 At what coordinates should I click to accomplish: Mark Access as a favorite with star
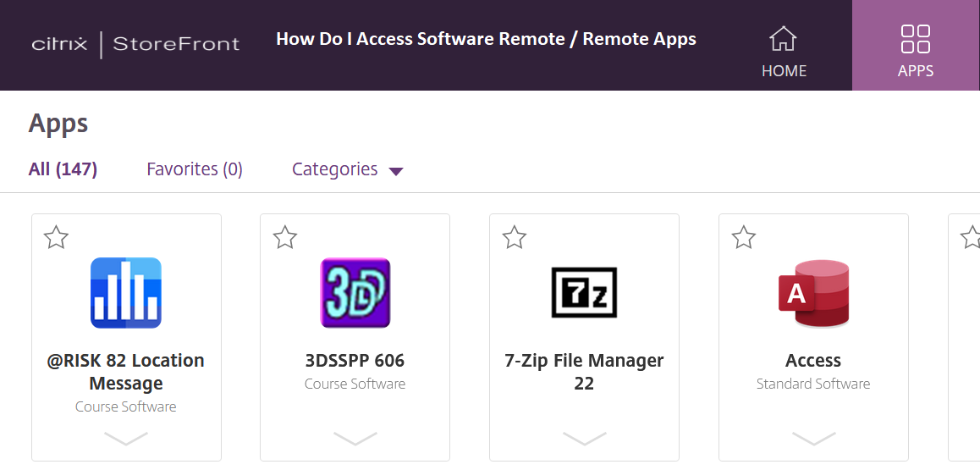tap(744, 237)
